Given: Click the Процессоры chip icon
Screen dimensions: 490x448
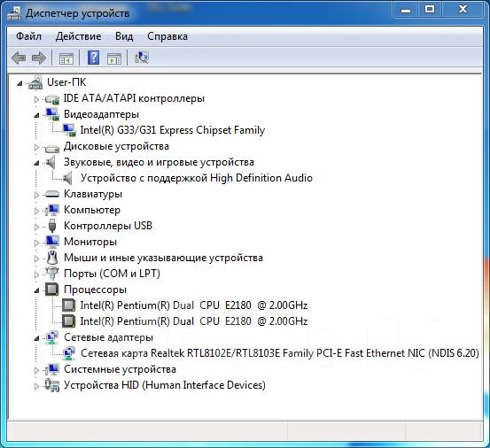Looking at the screenshot, I should [52, 290].
